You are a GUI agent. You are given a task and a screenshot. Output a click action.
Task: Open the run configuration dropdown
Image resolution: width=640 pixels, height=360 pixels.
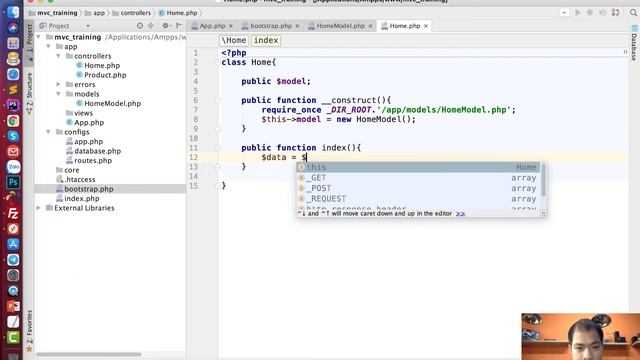point(564,13)
